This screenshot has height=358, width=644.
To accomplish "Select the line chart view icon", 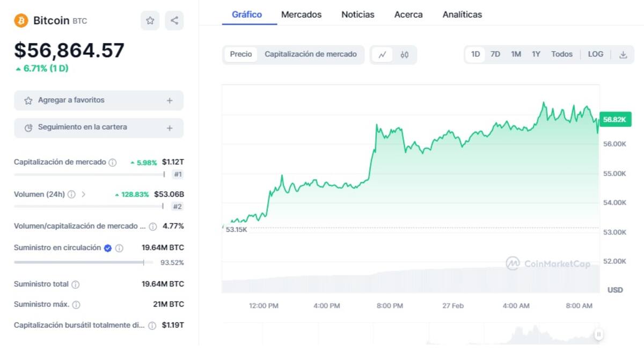I will tap(382, 55).
